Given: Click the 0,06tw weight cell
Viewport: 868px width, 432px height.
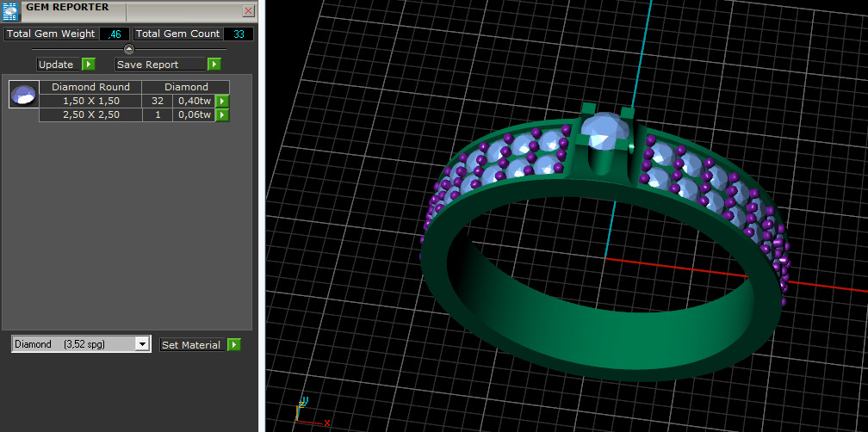Looking at the screenshot, I should pos(195,115).
